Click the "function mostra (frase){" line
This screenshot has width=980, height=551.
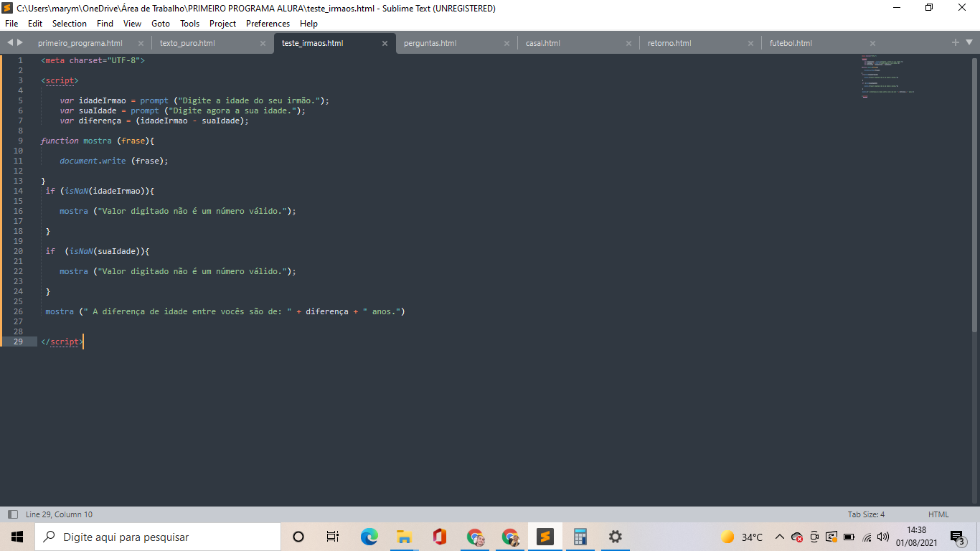[x=98, y=141]
